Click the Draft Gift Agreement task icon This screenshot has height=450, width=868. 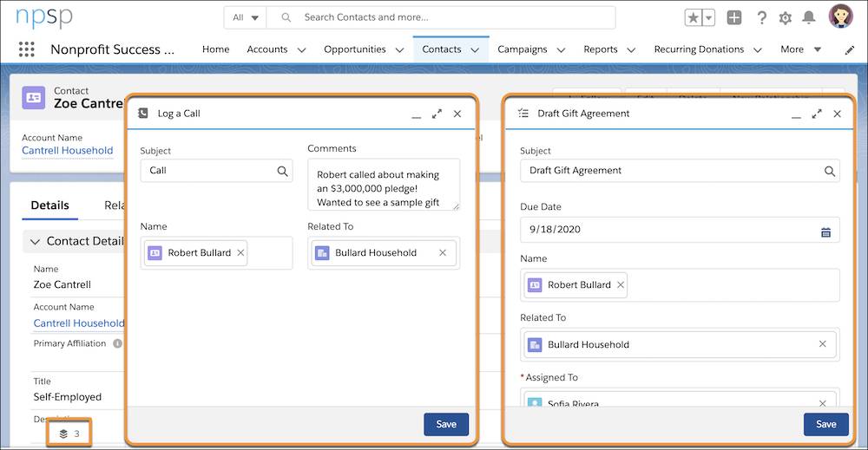pyautogui.click(x=523, y=114)
